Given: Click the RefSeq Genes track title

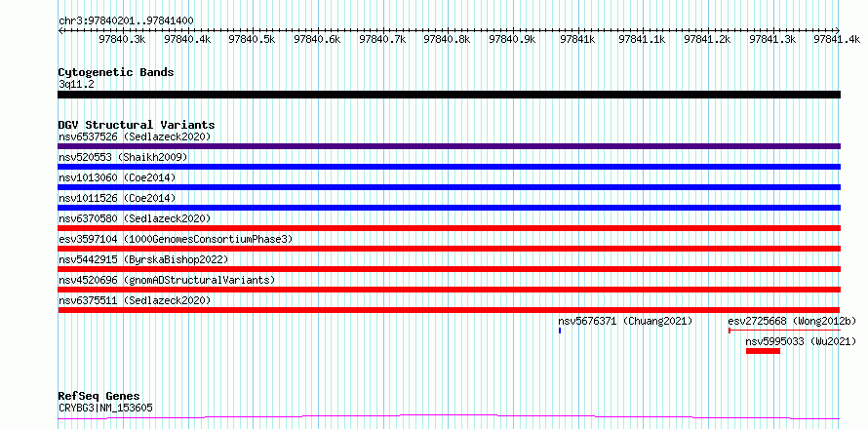Looking at the screenshot, I should (x=99, y=397).
